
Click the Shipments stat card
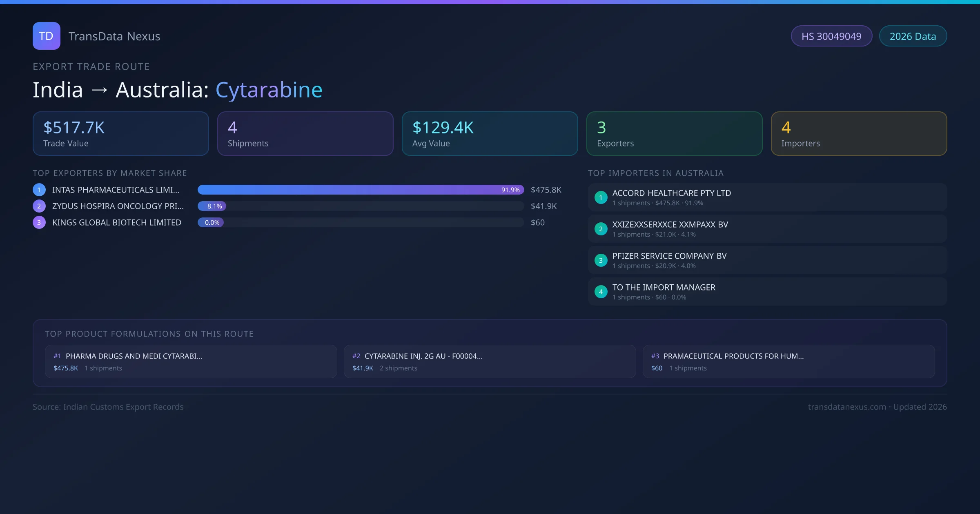tap(305, 133)
